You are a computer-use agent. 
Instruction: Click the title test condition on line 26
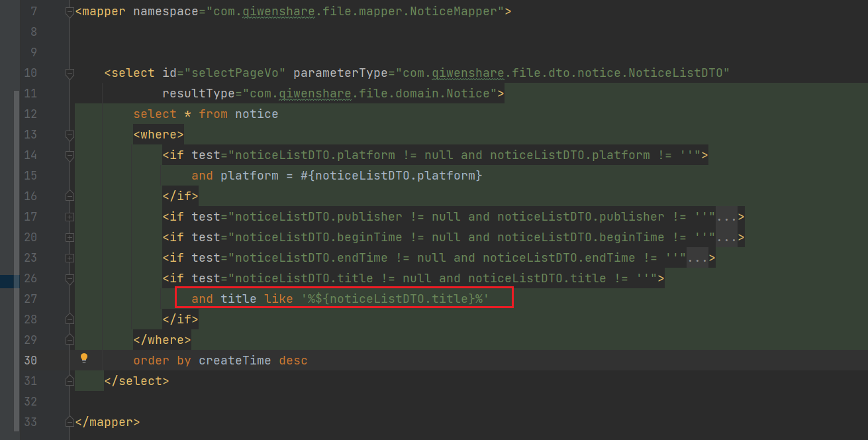(x=442, y=278)
